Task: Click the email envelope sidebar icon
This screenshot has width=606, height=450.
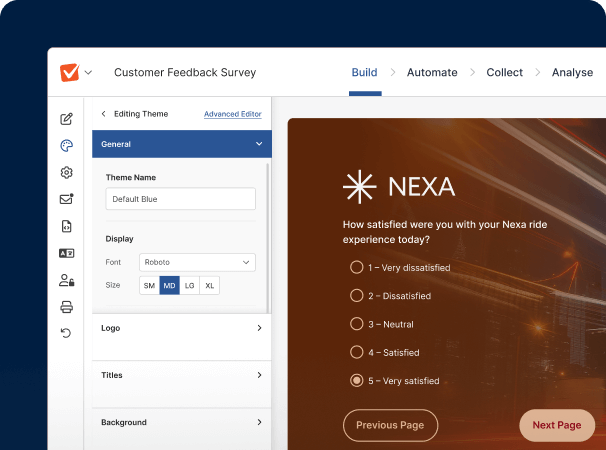Action: pyautogui.click(x=66, y=199)
